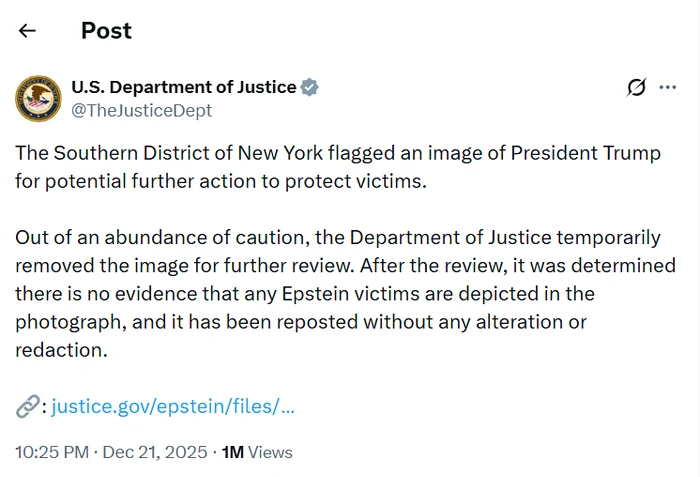The image size is (700, 477).
Task: Click the Post page heading
Action: point(106,30)
